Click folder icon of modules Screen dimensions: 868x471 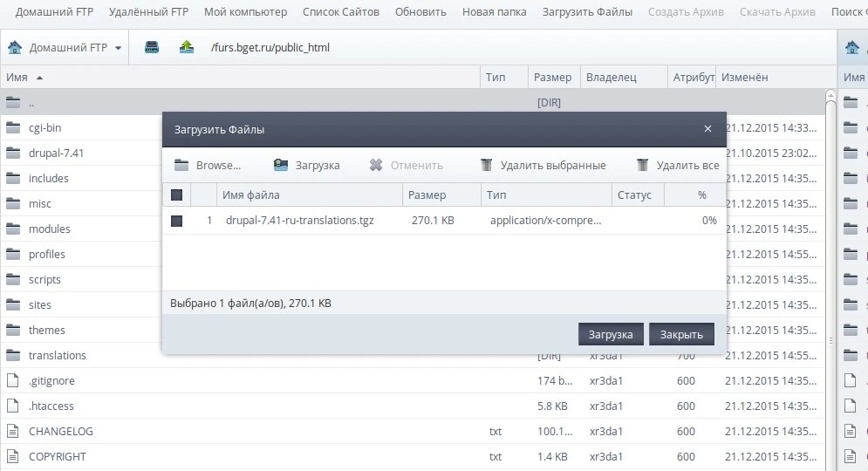(x=13, y=229)
